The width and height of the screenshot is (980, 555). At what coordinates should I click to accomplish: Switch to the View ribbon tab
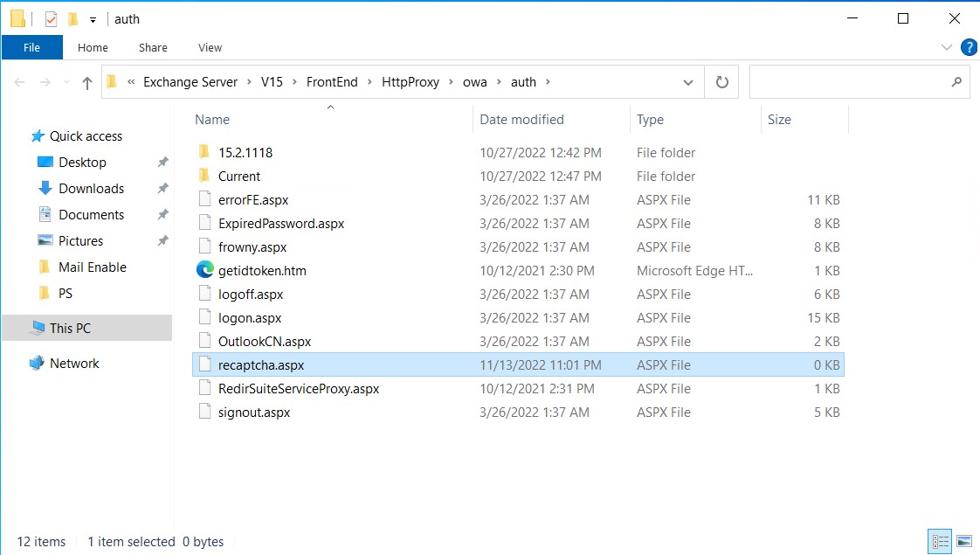[210, 47]
